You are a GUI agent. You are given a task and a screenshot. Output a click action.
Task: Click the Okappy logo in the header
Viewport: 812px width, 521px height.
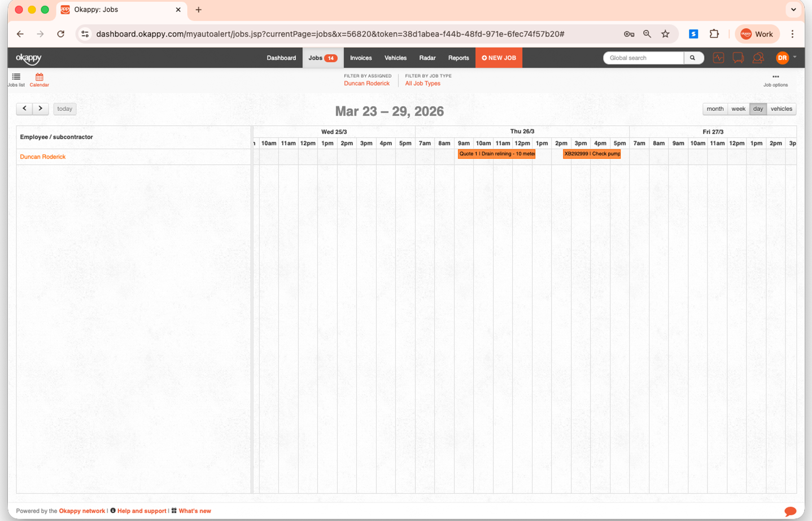tap(29, 58)
